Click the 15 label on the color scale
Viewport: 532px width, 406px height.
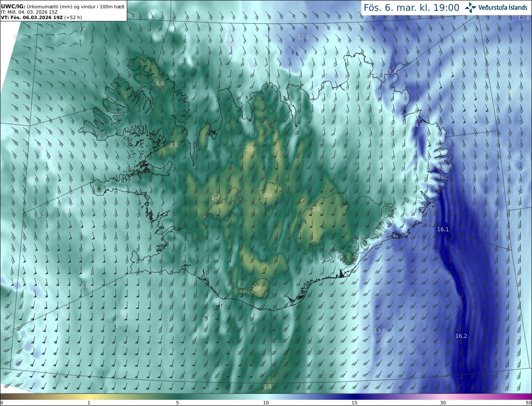(x=355, y=403)
